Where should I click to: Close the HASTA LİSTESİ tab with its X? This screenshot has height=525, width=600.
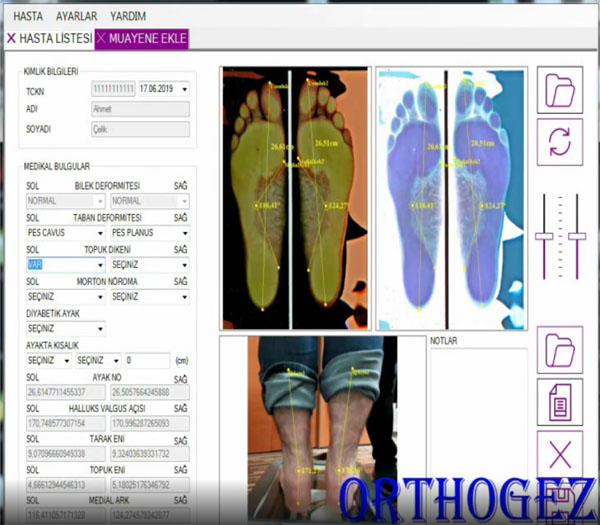[x=11, y=39]
